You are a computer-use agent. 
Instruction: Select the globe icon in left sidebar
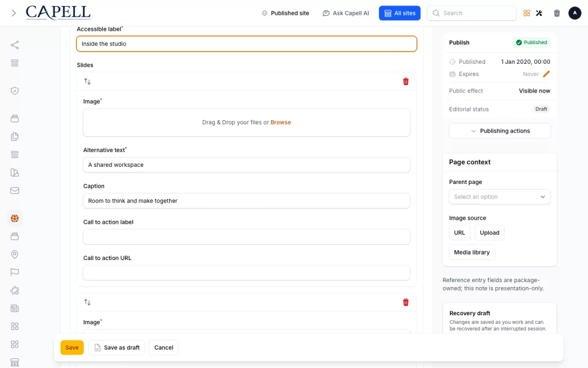point(15,218)
